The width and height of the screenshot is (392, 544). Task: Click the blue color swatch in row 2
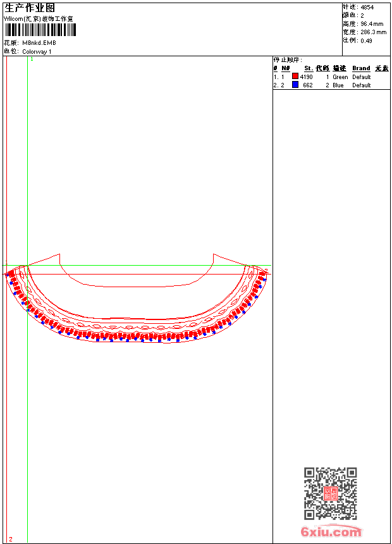(x=295, y=85)
